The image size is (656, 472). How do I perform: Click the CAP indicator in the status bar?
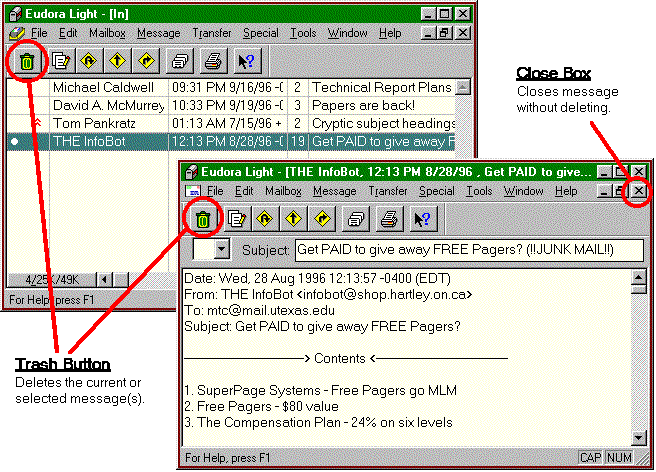pyautogui.click(x=590, y=457)
